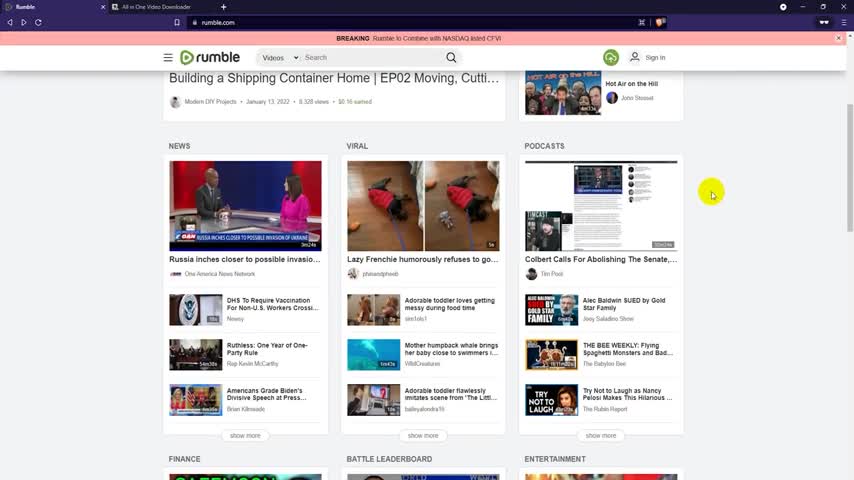Select the Rumble browser tab
This screenshot has width=854, height=480.
[53, 7]
